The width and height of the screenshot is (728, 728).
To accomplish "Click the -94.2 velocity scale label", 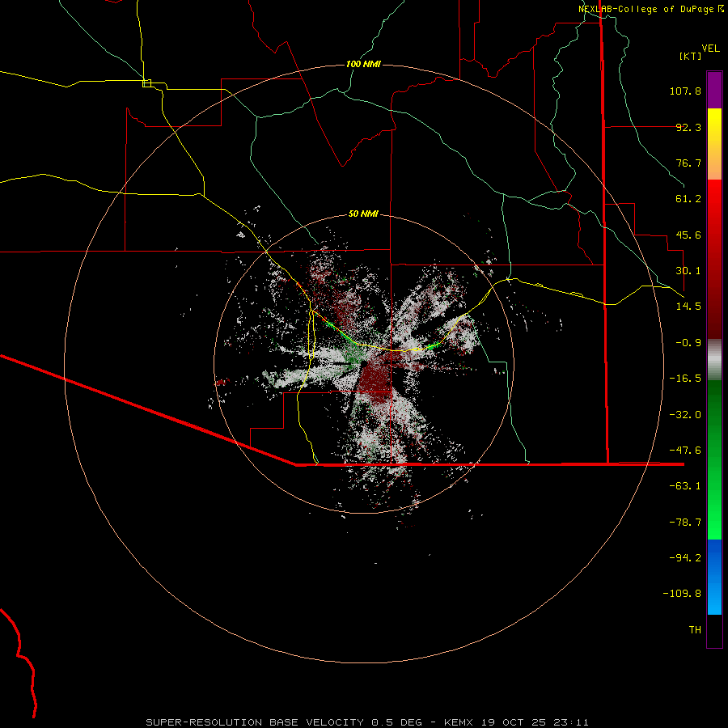I will pyautogui.click(x=685, y=558).
